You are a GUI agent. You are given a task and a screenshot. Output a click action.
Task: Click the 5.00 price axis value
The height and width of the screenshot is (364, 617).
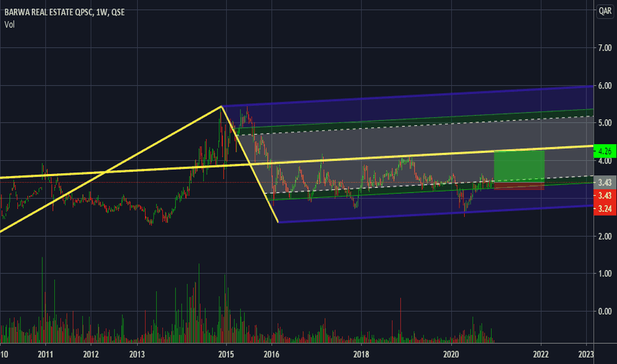click(605, 123)
